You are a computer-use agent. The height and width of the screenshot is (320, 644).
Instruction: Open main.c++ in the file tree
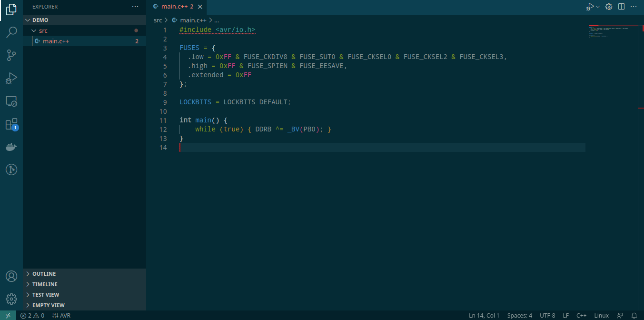56,41
